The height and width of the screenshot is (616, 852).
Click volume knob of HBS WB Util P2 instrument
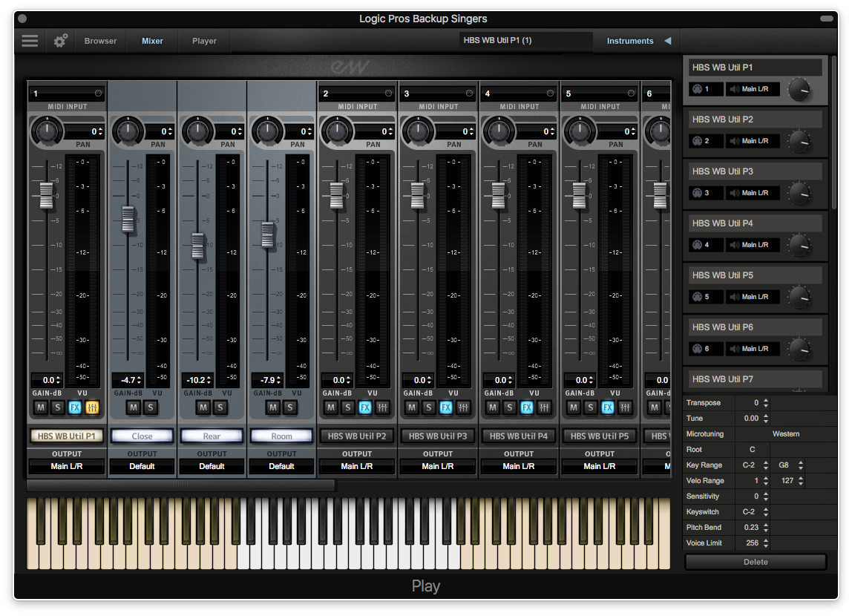[799, 142]
